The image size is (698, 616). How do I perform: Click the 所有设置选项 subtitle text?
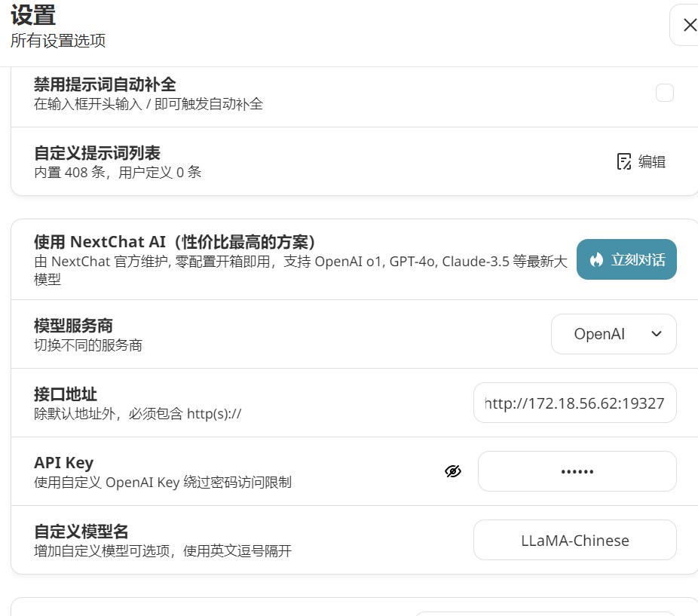coord(58,41)
